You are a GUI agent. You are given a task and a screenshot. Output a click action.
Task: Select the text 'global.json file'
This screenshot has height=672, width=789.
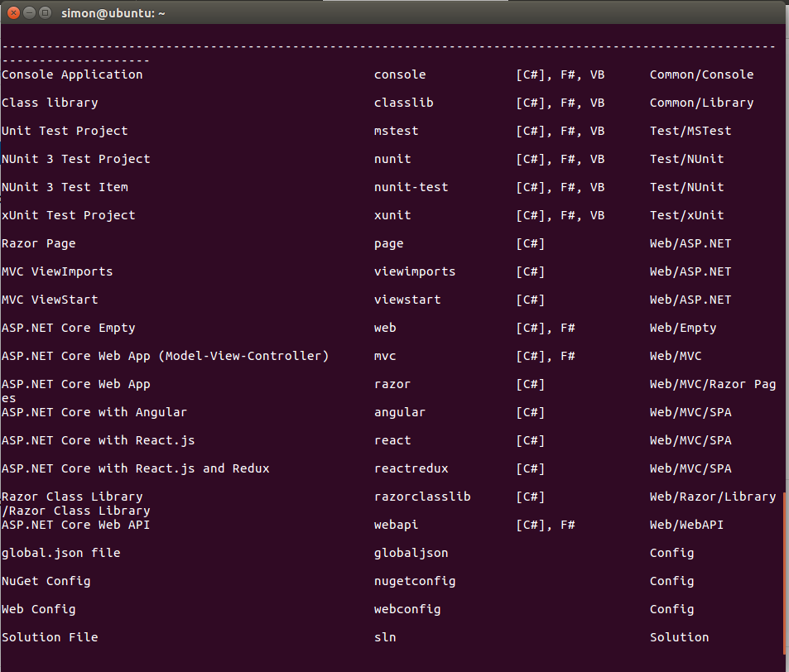click(x=61, y=554)
